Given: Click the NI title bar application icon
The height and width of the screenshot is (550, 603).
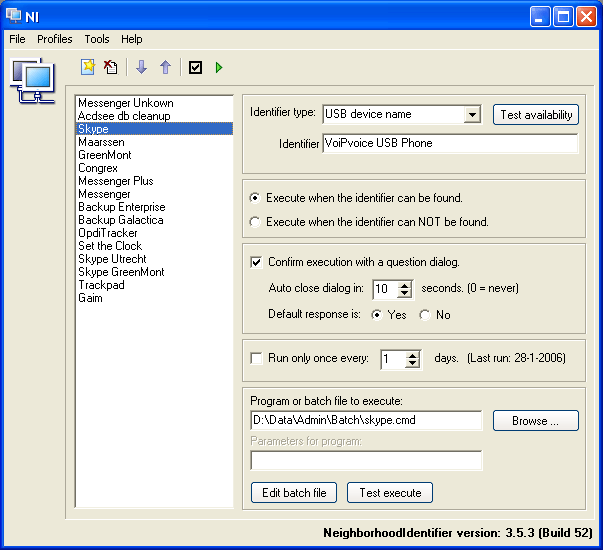Looking at the screenshot, I should [x=14, y=16].
